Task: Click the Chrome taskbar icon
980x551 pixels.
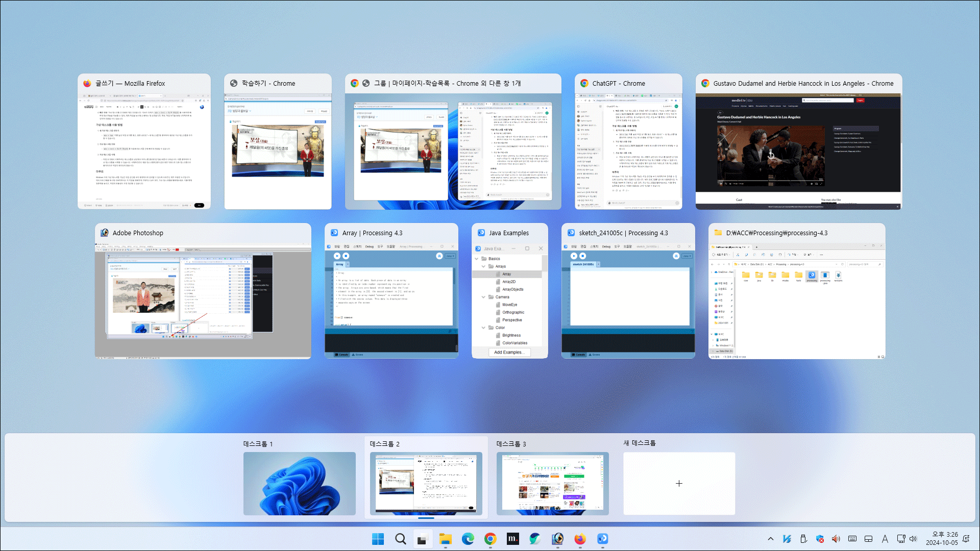Action: tap(490, 539)
